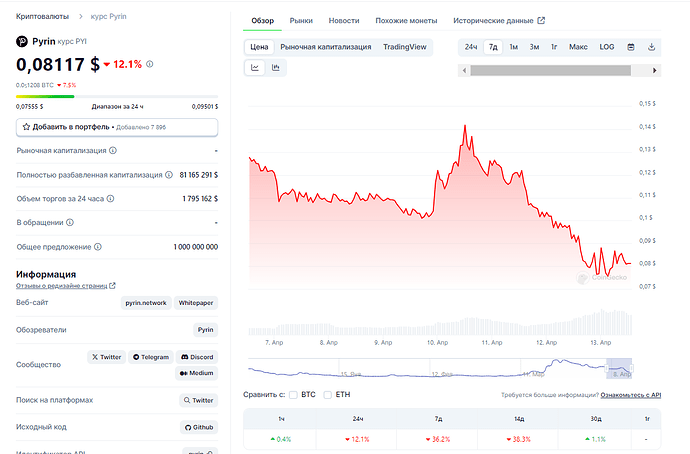Open Github source code link
The image size is (690, 454).
tap(199, 427)
